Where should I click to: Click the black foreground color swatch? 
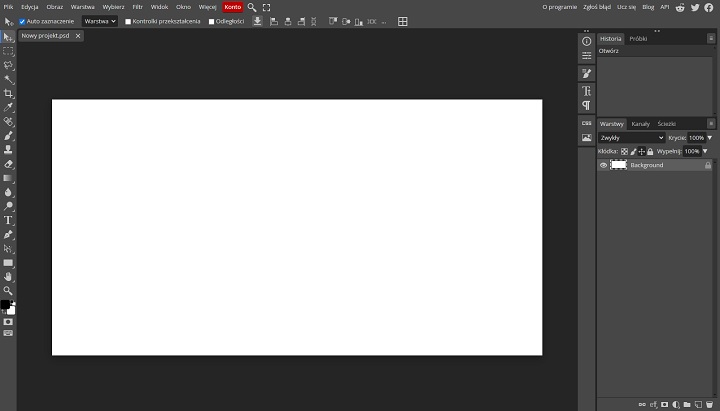[5, 304]
